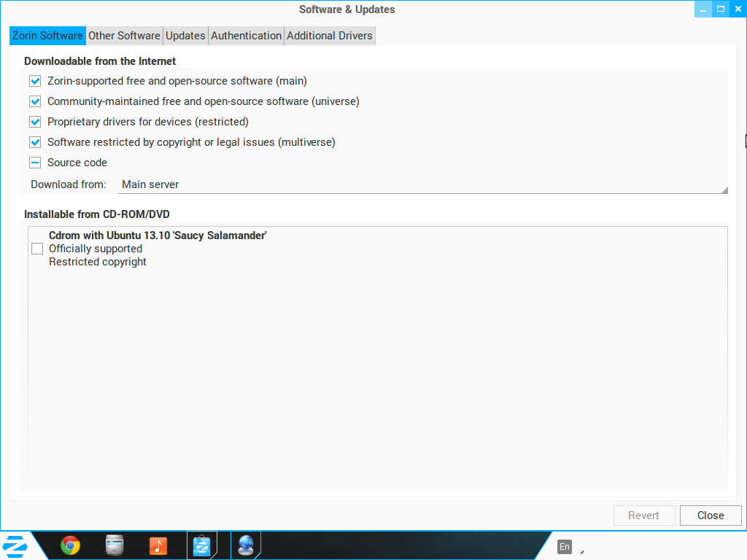747x560 pixels.
Task: Minimize the Software & Updates window
Action: click(x=703, y=9)
